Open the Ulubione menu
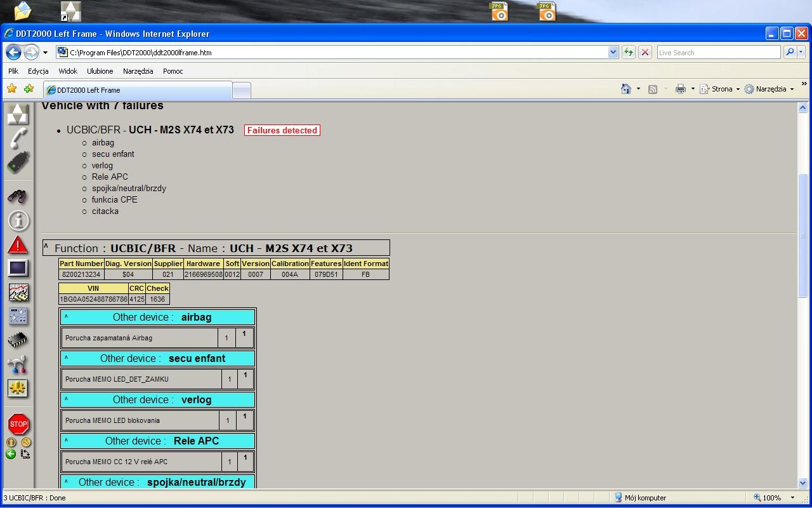 click(100, 71)
